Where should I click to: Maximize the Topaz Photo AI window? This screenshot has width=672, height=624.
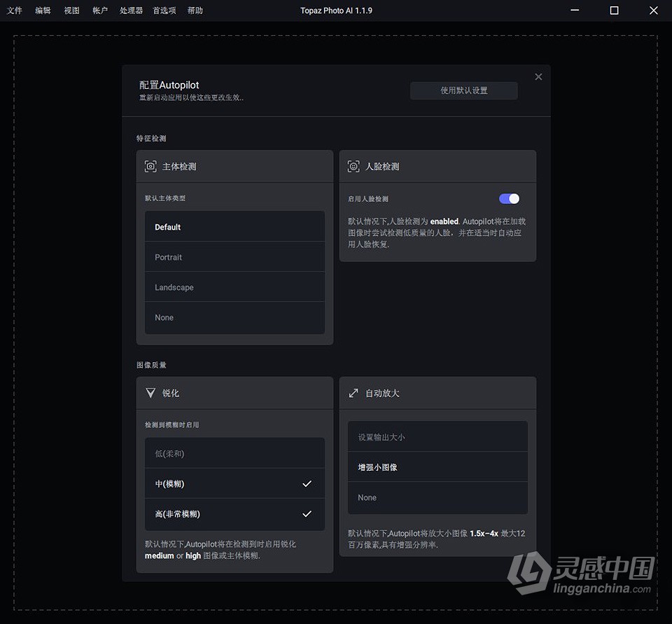coord(614,11)
